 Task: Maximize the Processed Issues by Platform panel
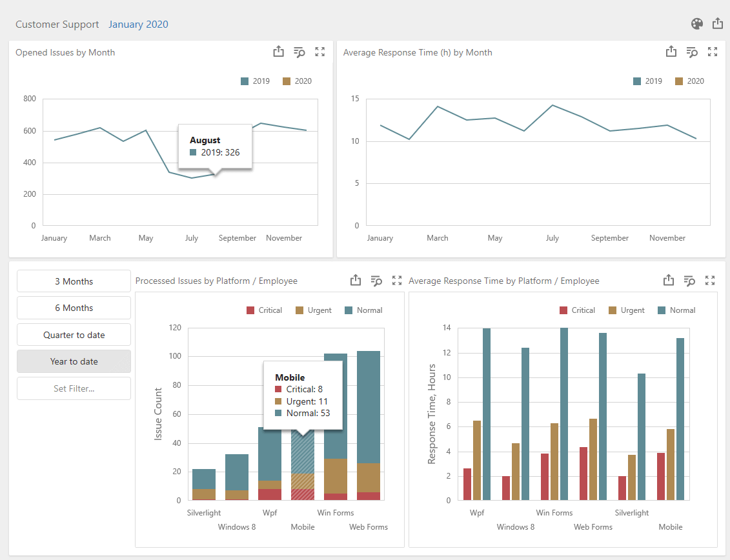397,280
